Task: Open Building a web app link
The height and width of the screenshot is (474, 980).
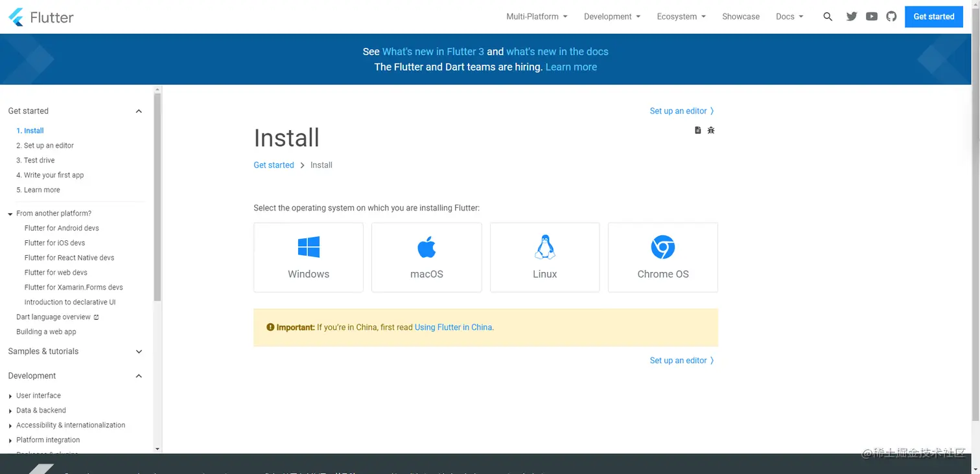Action: pos(46,332)
